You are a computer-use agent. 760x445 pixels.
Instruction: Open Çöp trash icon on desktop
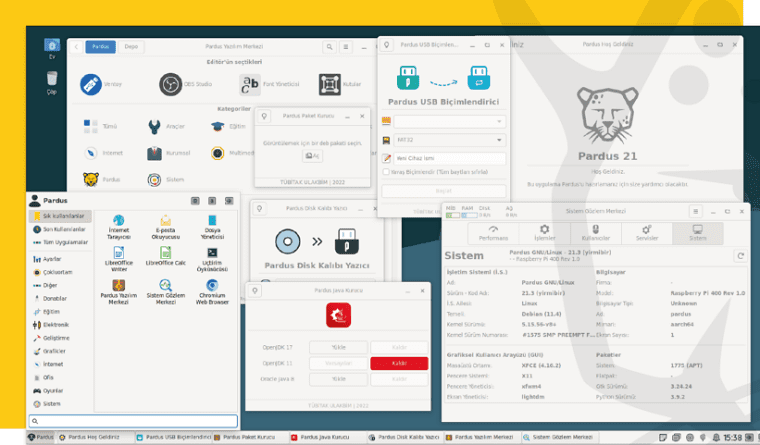point(52,83)
